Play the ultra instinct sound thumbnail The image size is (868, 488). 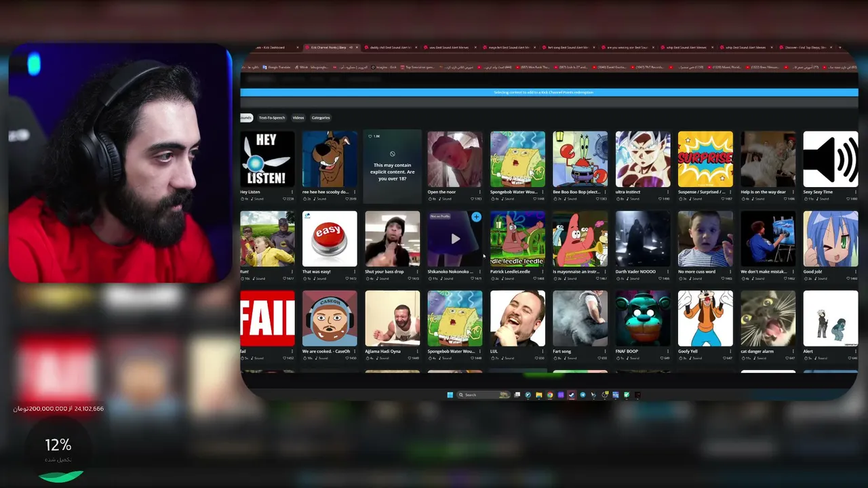(x=643, y=159)
